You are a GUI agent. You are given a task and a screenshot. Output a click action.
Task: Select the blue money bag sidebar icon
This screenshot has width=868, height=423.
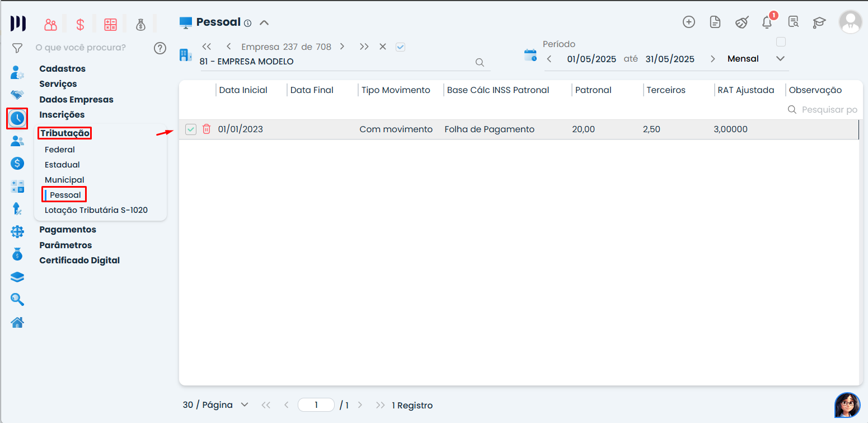17,254
